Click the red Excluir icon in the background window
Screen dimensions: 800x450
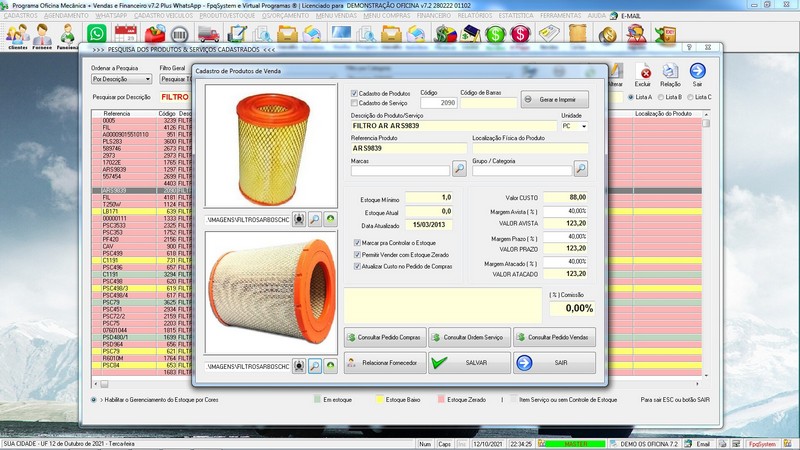click(646, 72)
